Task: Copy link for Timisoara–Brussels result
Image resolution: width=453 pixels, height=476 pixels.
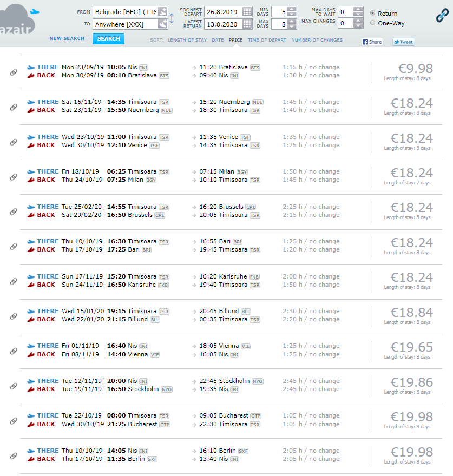Action: [x=14, y=211]
